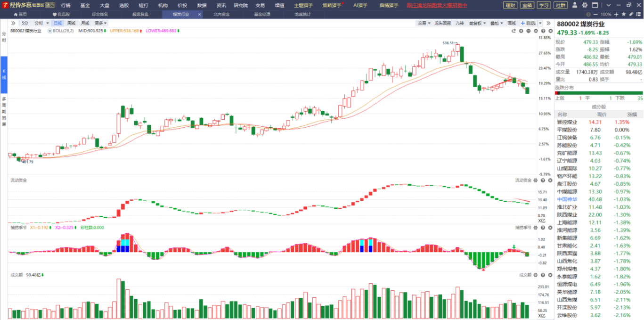Open the 选股 menu in top bar

(123, 5)
